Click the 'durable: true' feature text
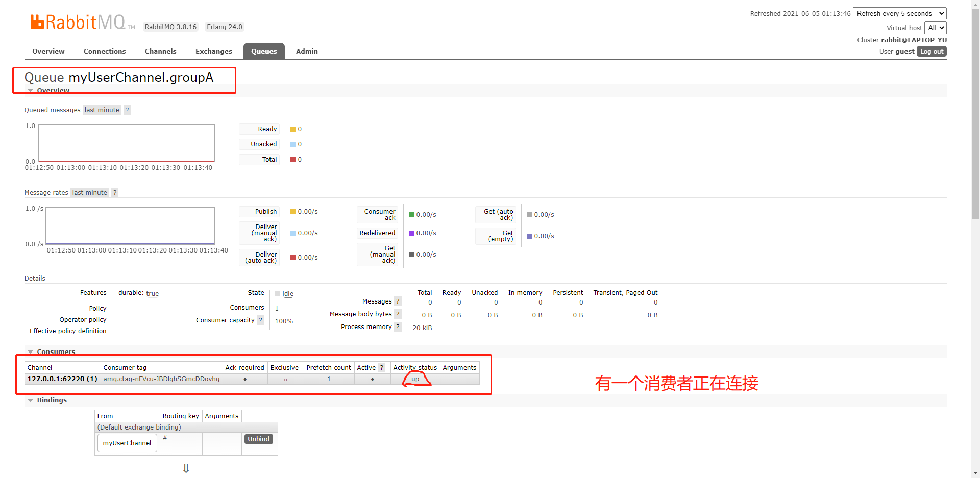This screenshot has height=478, width=980. (x=139, y=293)
